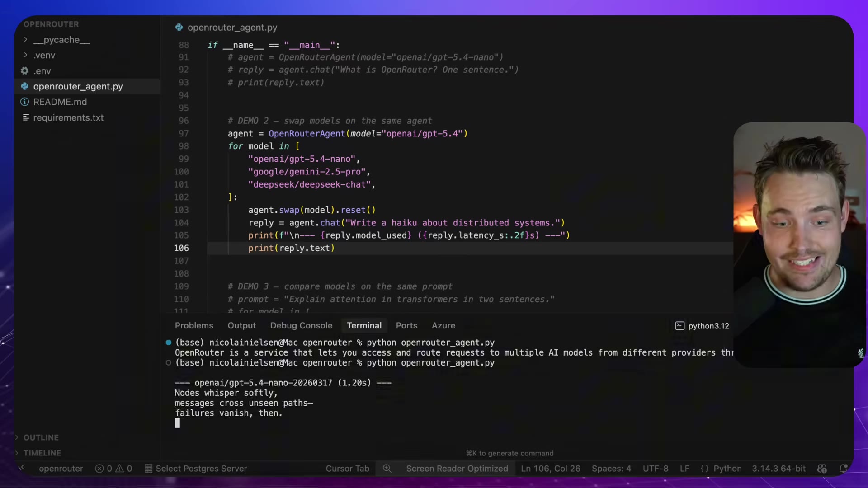Click the openrouter status bar entry

click(x=61, y=469)
